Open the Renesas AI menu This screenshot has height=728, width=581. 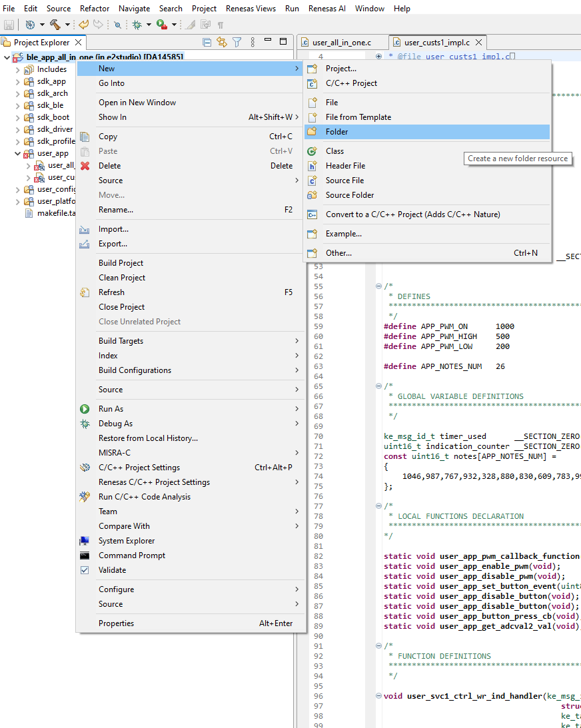[x=327, y=9]
